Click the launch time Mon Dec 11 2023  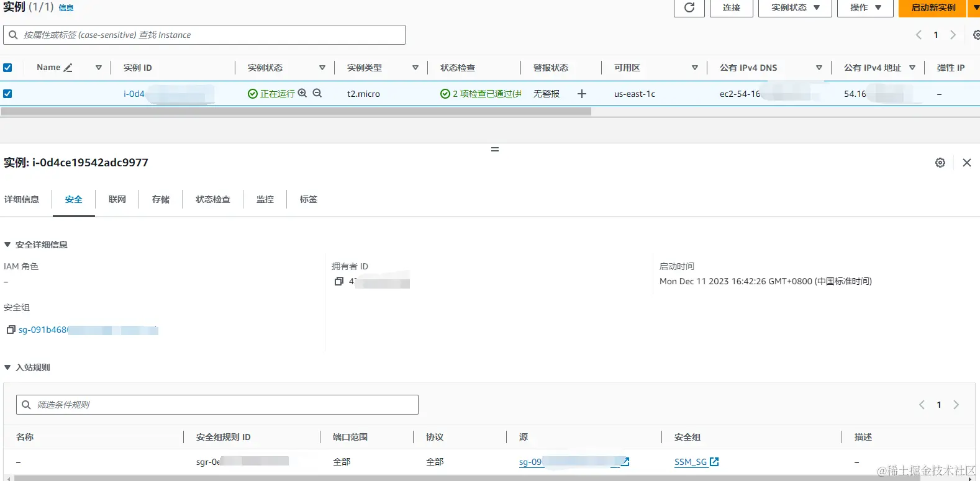766,281
